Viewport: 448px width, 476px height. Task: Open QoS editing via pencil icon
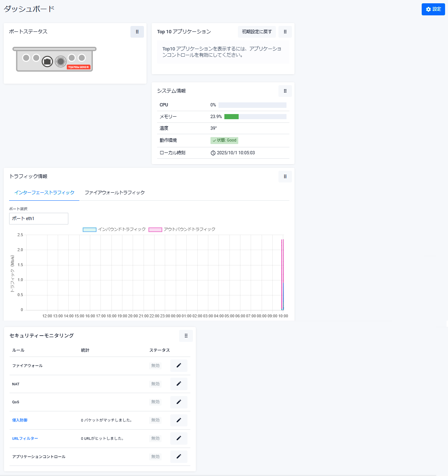pyautogui.click(x=179, y=402)
